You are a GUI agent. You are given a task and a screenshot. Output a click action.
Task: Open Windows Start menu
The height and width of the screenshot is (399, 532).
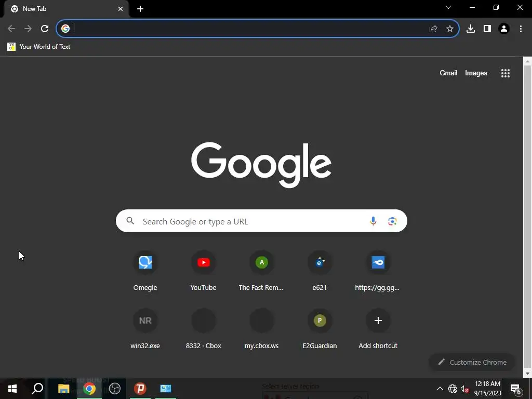(12, 389)
